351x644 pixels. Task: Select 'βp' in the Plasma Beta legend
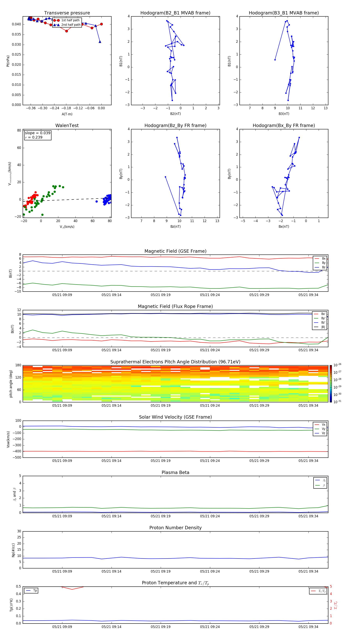321,480
